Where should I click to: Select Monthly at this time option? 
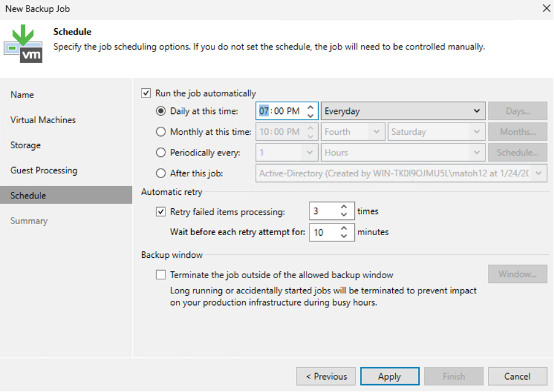click(x=161, y=132)
